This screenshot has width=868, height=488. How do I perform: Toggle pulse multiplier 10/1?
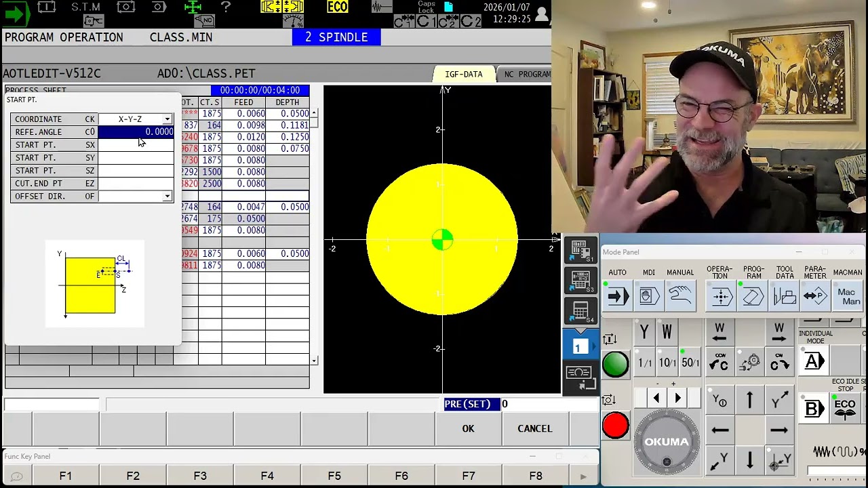point(667,363)
